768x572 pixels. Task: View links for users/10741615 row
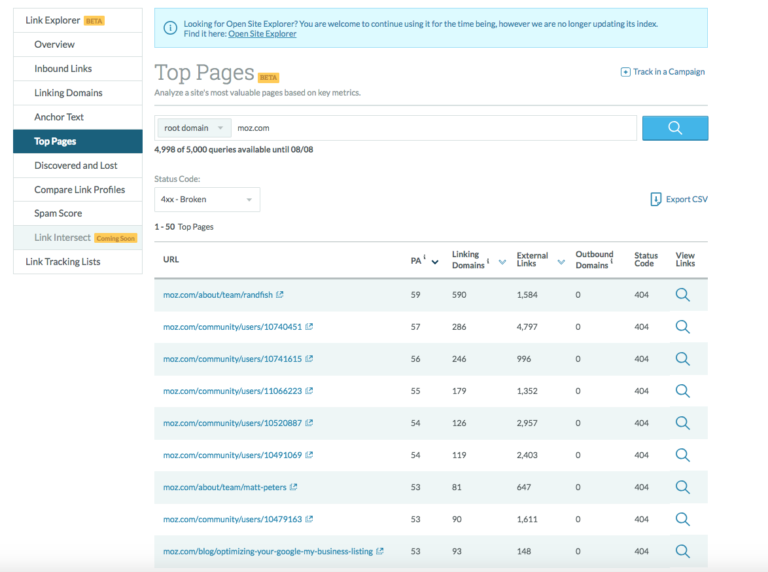(682, 359)
